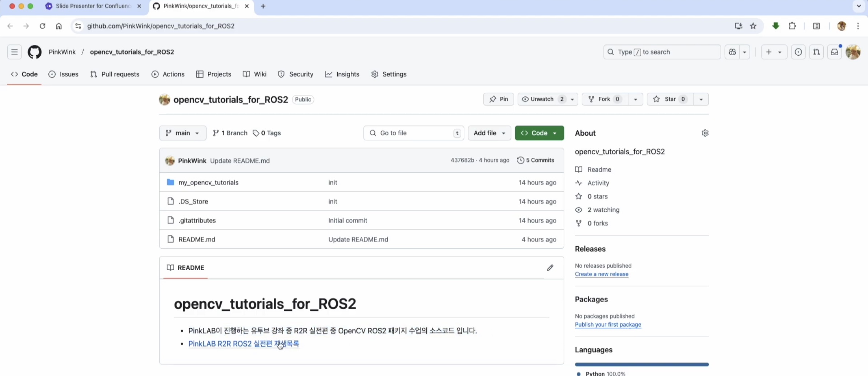The width and height of the screenshot is (868, 376).
Task: Open the Security tab
Action: point(296,74)
